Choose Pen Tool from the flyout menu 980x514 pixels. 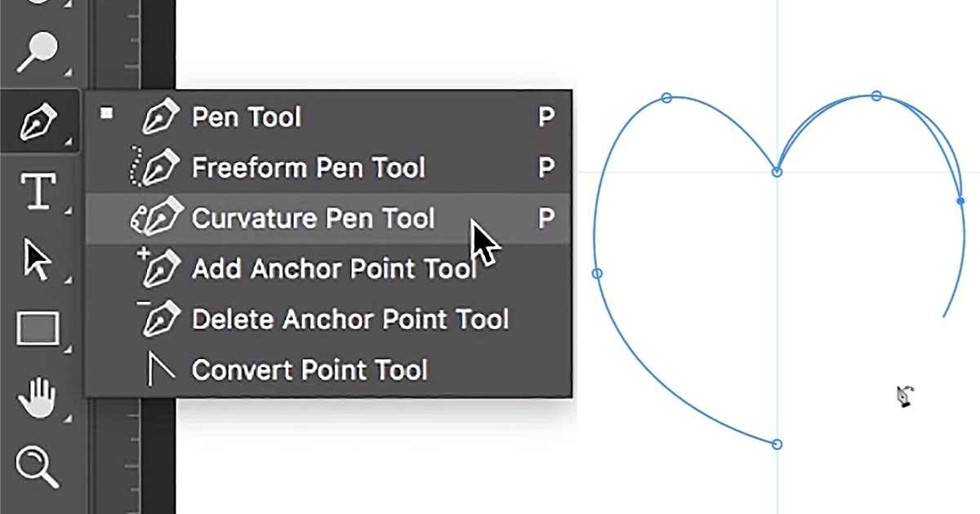click(246, 117)
